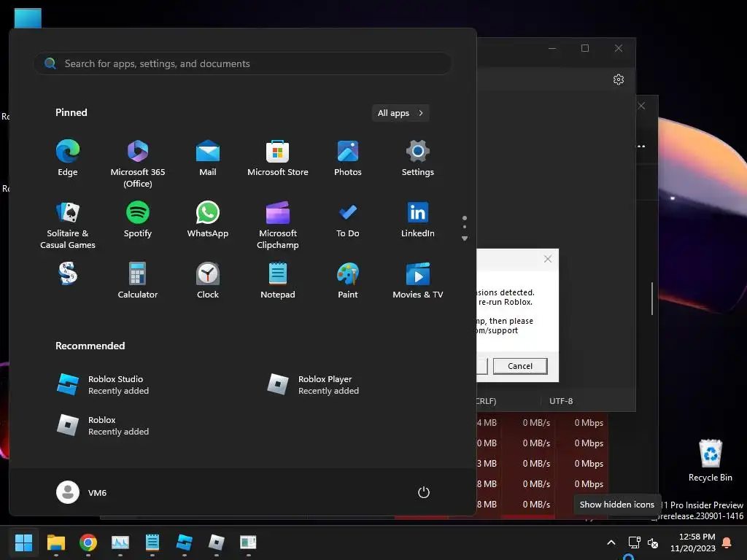Switch to Roblox Player on taskbar

click(x=216, y=542)
